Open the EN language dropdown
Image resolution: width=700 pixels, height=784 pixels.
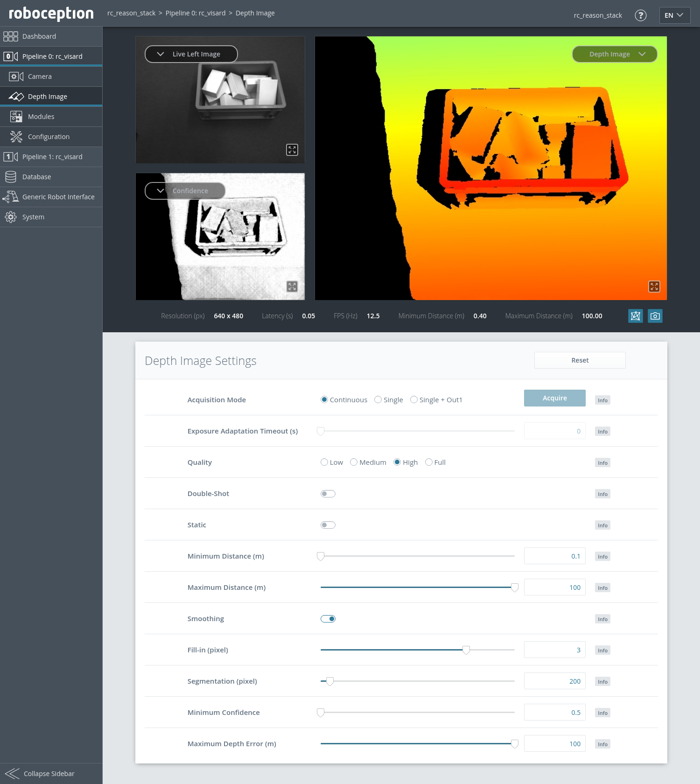tap(674, 15)
